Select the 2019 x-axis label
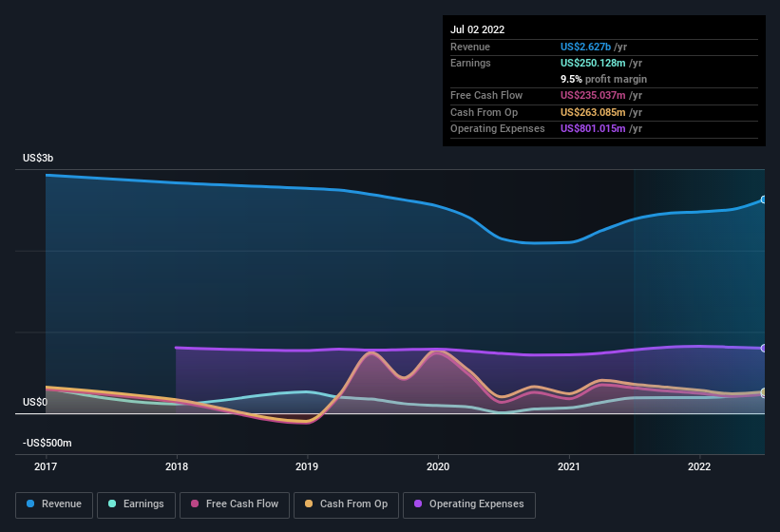 click(x=307, y=466)
